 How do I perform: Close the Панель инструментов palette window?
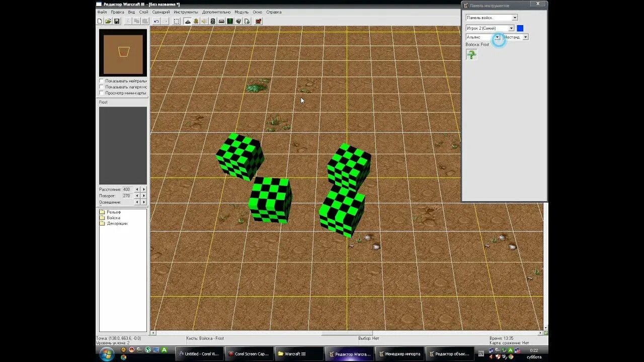pos(538,4)
